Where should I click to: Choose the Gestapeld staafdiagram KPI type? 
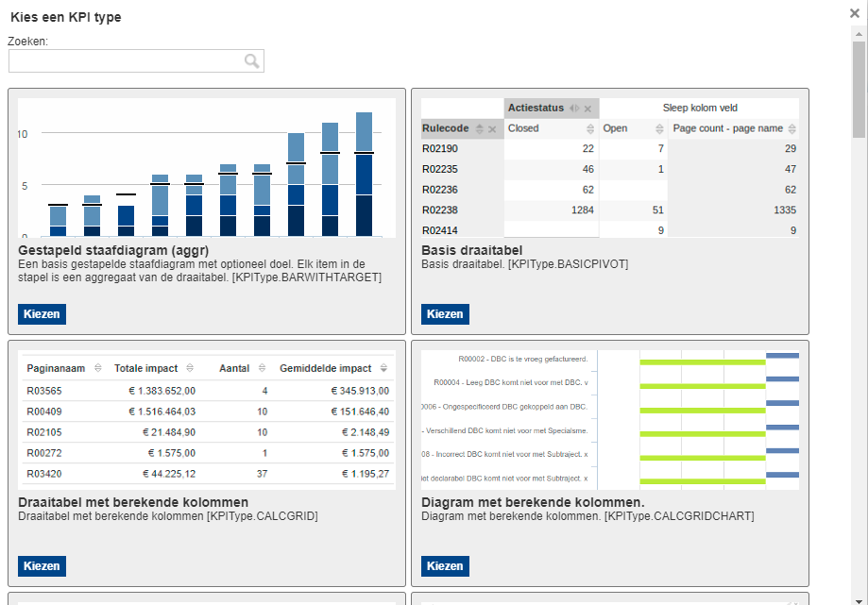click(x=42, y=314)
